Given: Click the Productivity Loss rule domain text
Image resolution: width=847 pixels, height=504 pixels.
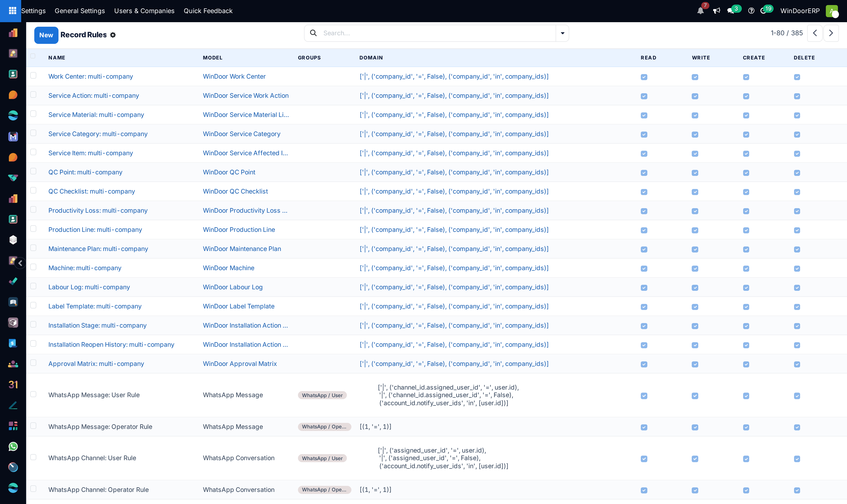Looking at the screenshot, I should 454,211.
